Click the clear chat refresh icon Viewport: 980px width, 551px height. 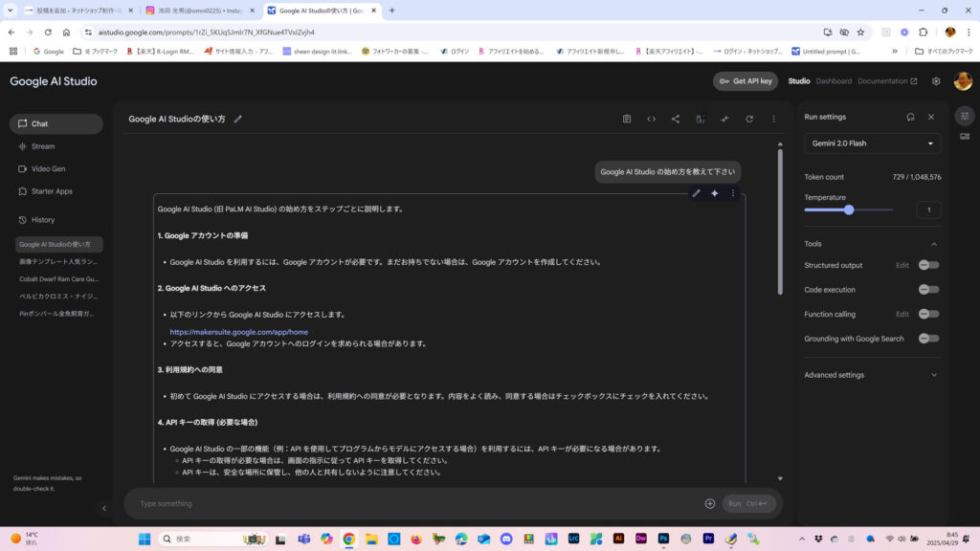(748, 119)
